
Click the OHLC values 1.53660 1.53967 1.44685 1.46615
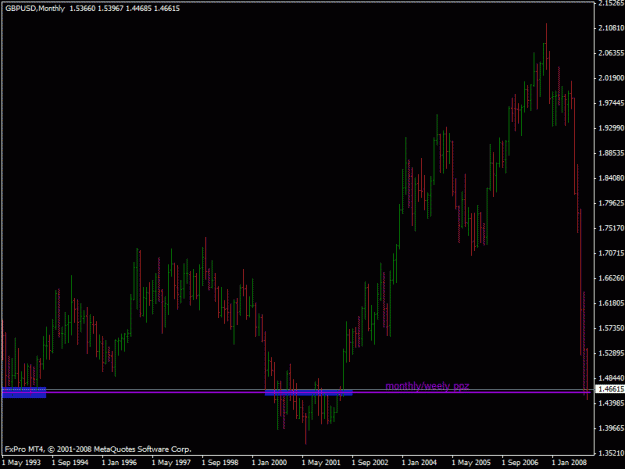(x=125, y=8)
